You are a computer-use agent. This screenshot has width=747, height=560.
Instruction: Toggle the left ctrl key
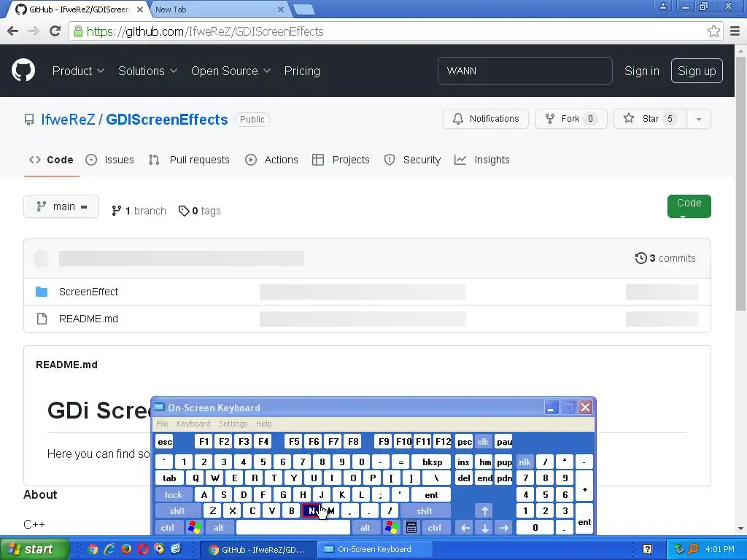click(x=168, y=528)
